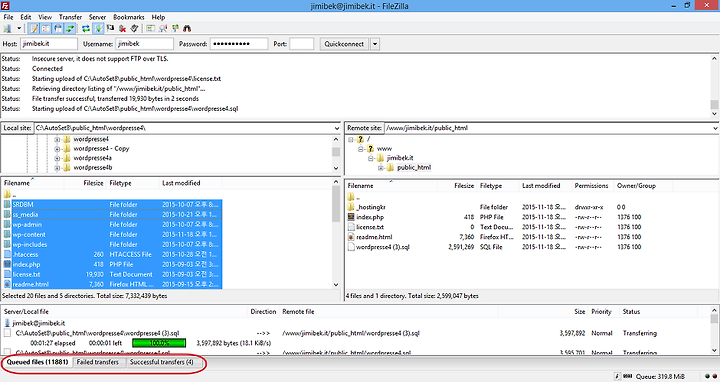Toggle processing of the transfer queue
The width and height of the screenshot is (720, 382).
(98, 28)
